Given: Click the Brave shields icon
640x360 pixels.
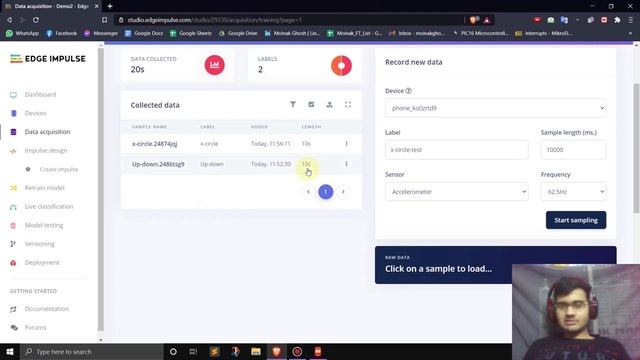Looking at the screenshot, I should (473, 20).
